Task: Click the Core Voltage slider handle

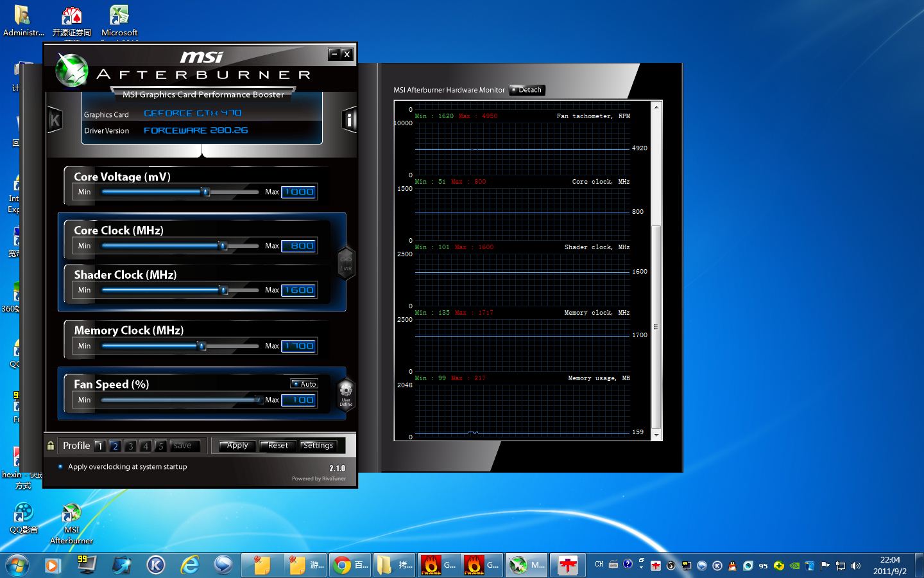Action: (205, 191)
